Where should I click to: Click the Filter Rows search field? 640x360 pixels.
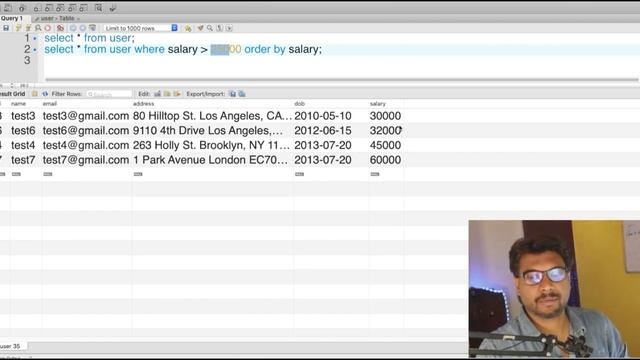coord(109,94)
